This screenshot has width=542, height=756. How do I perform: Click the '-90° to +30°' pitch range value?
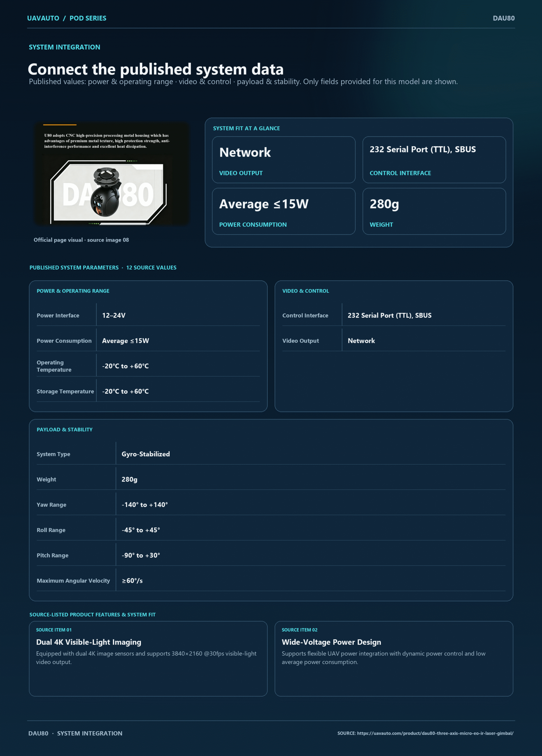tap(141, 555)
